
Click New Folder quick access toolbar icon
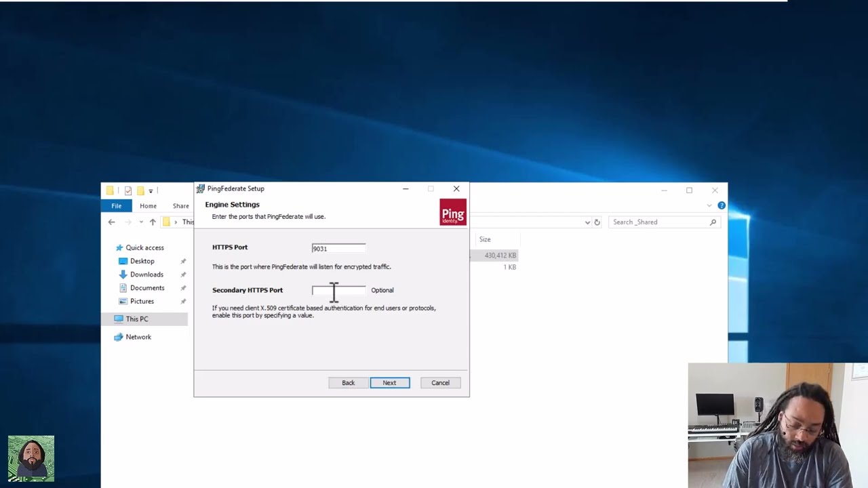click(x=140, y=190)
